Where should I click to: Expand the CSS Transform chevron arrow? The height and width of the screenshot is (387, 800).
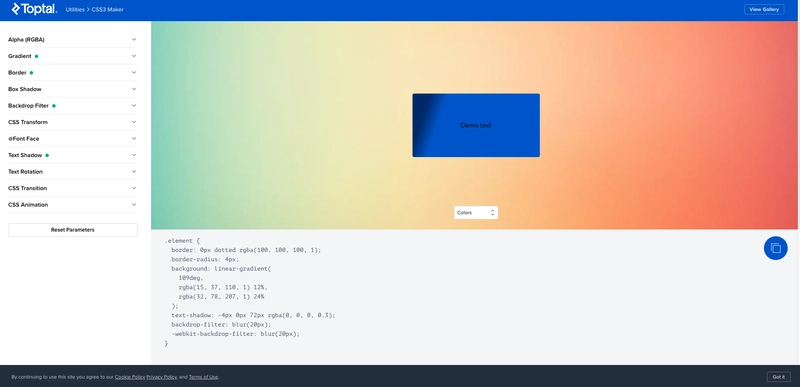click(x=134, y=122)
